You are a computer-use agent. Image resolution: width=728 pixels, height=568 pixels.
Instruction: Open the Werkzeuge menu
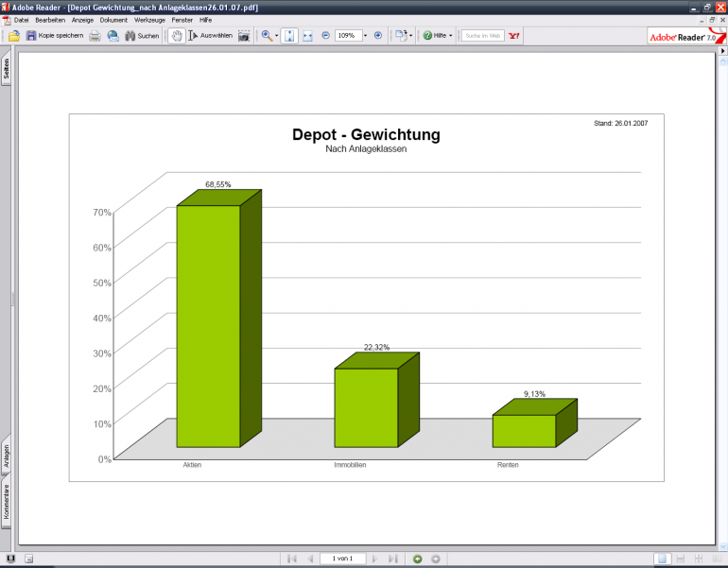(149, 20)
